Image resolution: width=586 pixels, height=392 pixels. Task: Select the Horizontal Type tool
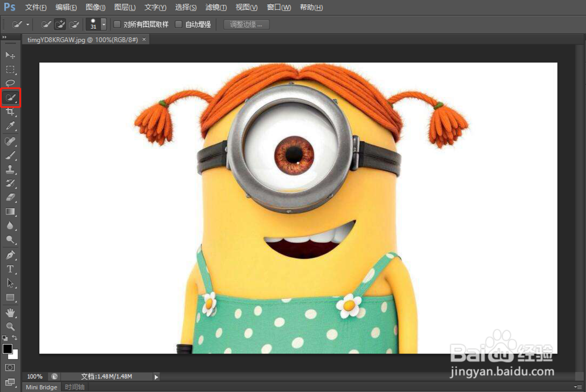coord(10,269)
